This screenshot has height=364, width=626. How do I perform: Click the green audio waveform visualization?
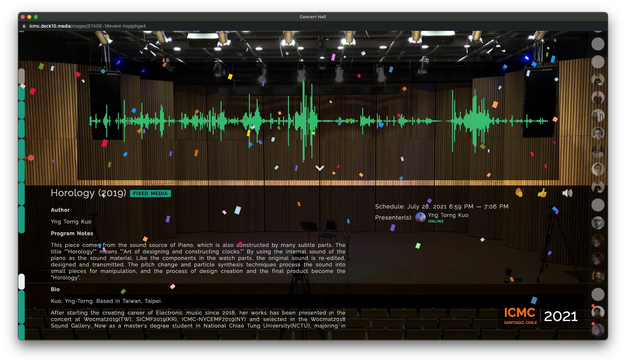319,121
